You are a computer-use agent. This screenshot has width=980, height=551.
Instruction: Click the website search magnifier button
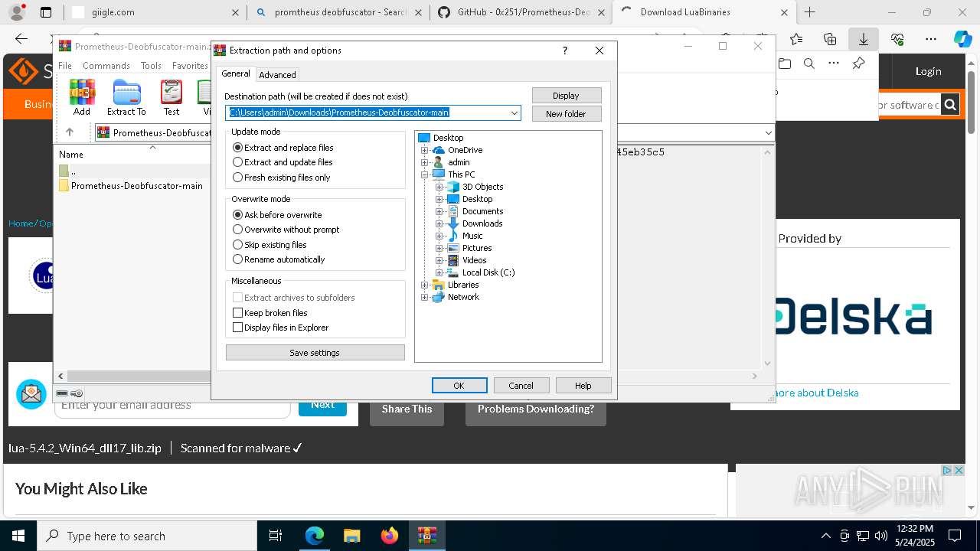(950, 105)
